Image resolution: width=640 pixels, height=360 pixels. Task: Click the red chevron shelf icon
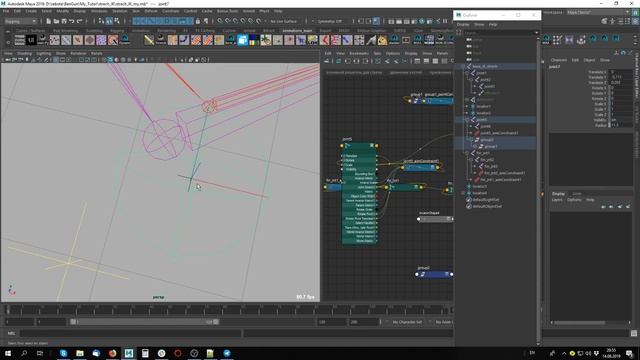click(324, 40)
